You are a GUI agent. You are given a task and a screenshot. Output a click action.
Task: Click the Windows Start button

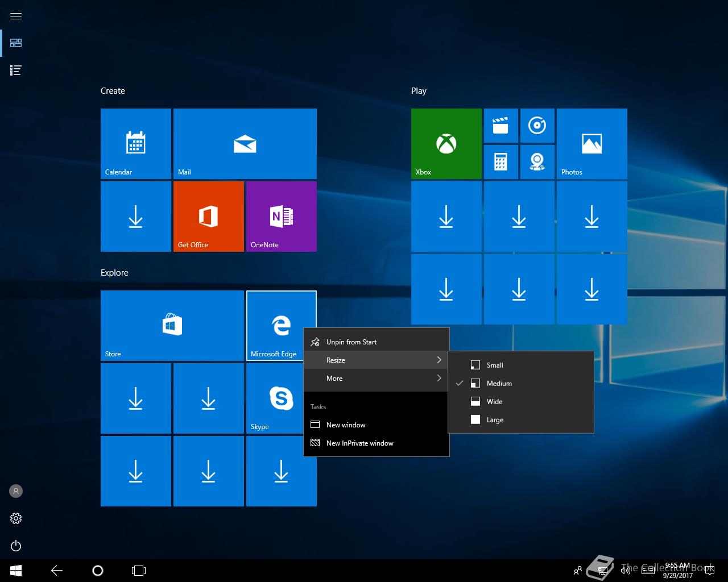coord(16,571)
